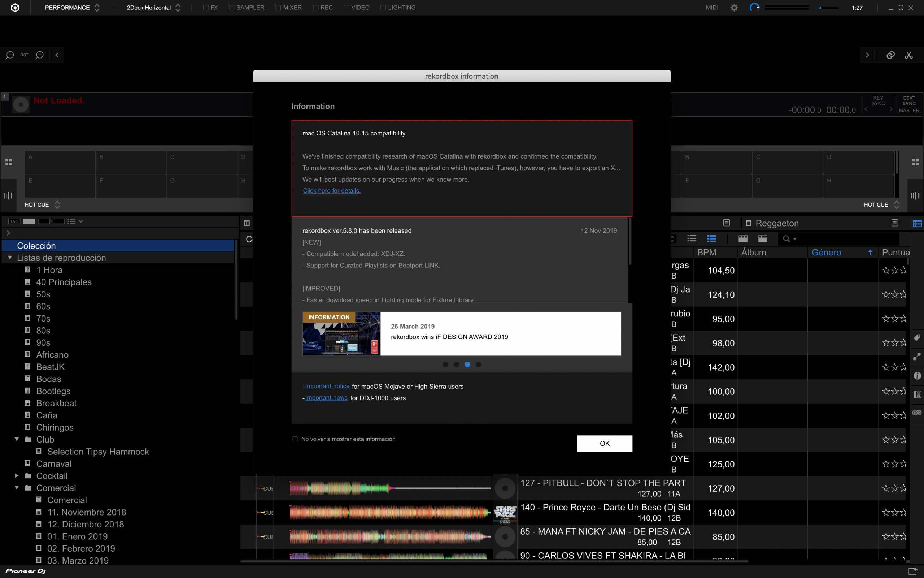Click the waveform zoom out magnifier

click(x=39, y=55)
